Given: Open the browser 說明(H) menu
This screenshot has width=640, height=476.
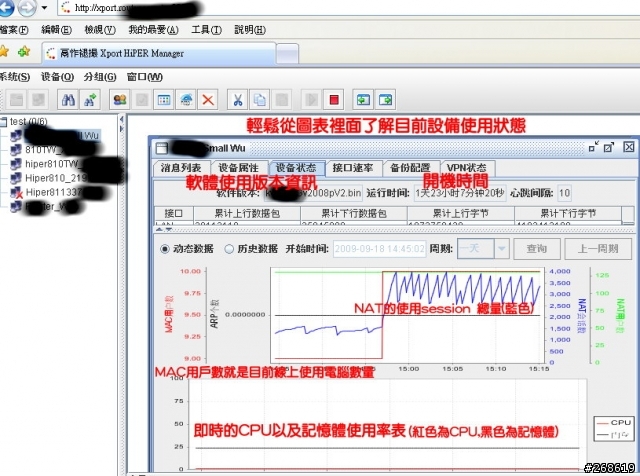Looking at the screenshot, I should coord(250,30).
